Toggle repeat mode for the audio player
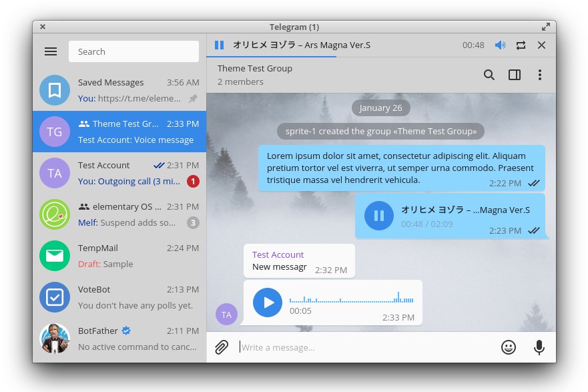The height and width of the screenshot is (392, 588). click(521, 45)
